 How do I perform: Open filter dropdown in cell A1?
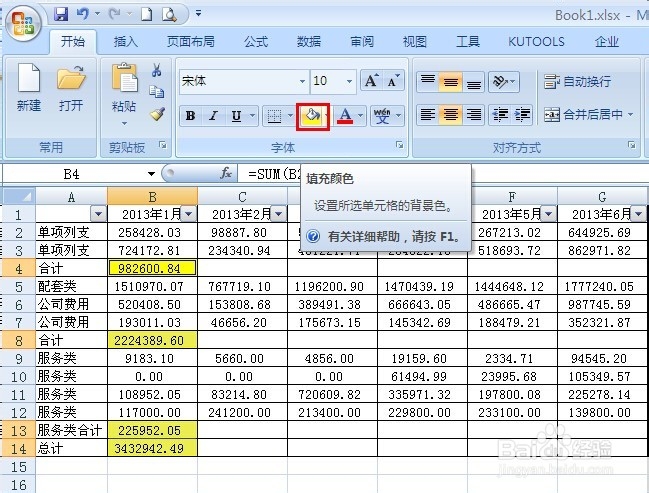pos(99,214)
